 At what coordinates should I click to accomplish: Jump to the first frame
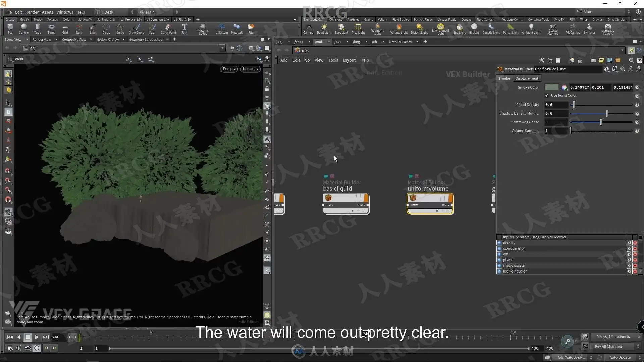[x=10, y=337]
